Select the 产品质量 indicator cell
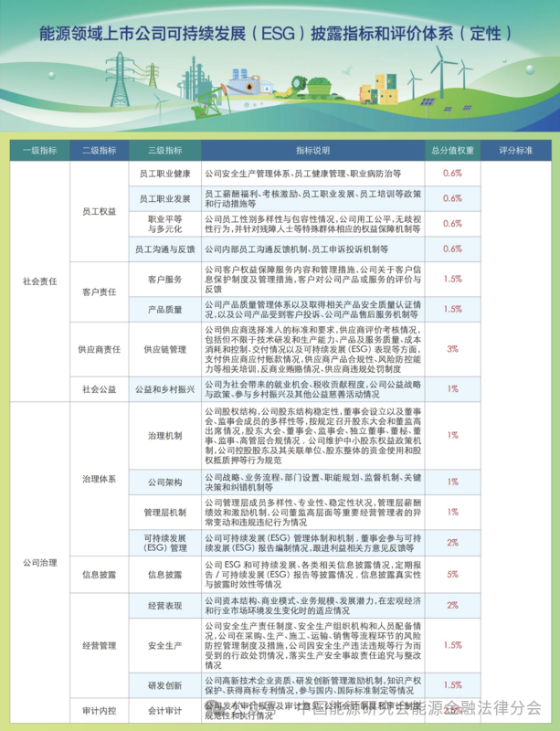This screenshot has width=560, height=731. [x=165, y=309]
